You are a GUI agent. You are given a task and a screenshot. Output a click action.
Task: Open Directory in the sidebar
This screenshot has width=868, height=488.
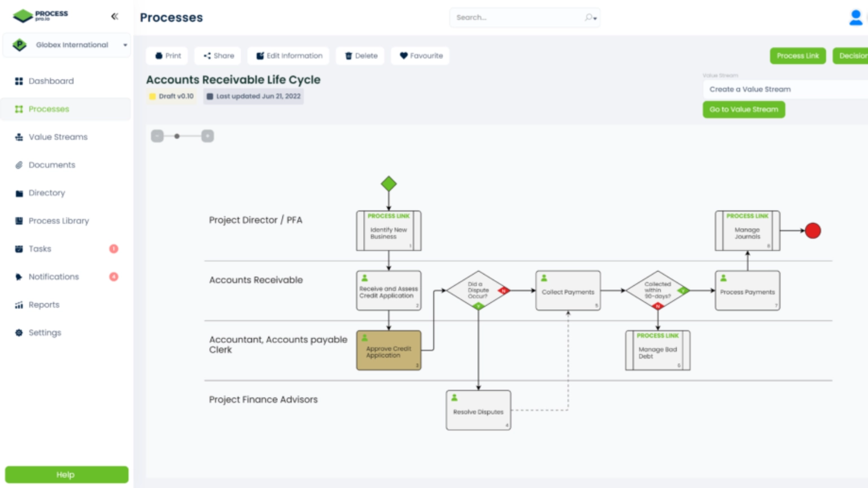point(66,193)
